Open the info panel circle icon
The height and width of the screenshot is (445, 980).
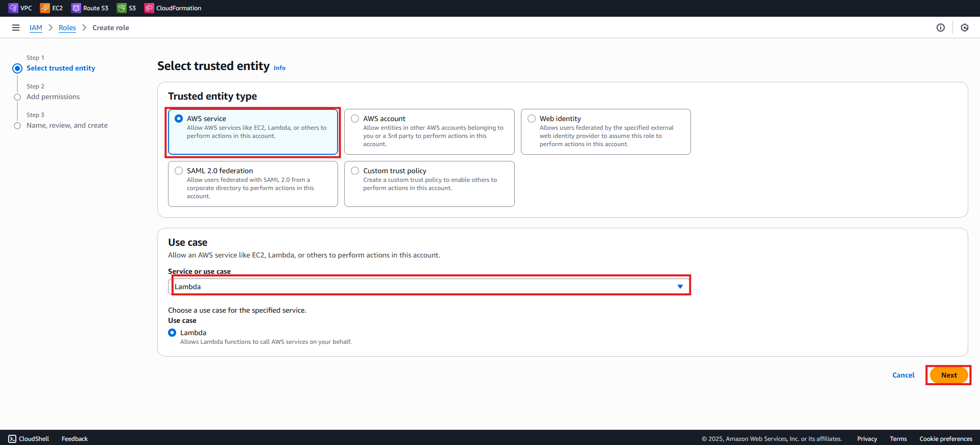pyautogui.click(x=941, y=28)
